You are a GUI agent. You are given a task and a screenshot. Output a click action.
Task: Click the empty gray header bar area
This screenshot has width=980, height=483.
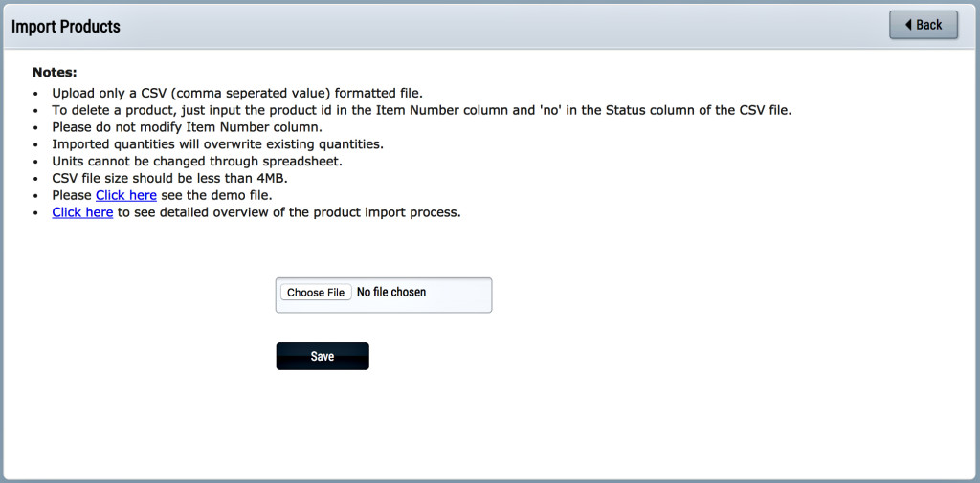[x=500, y=26]
